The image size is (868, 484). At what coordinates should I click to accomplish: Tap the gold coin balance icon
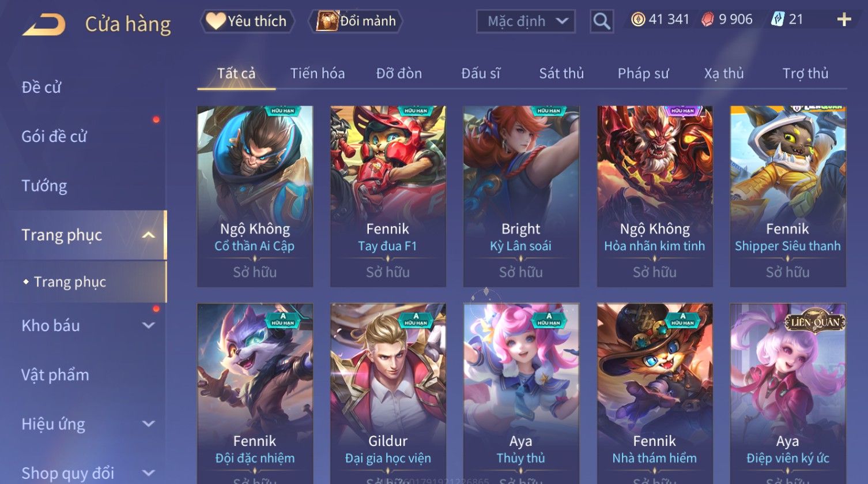[x=638, y=20]
